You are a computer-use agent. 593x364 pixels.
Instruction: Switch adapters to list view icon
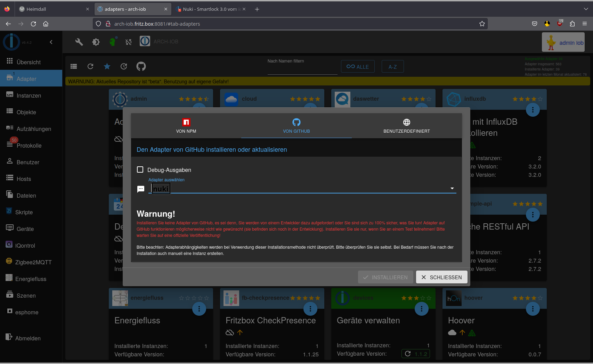click(74, 66)
